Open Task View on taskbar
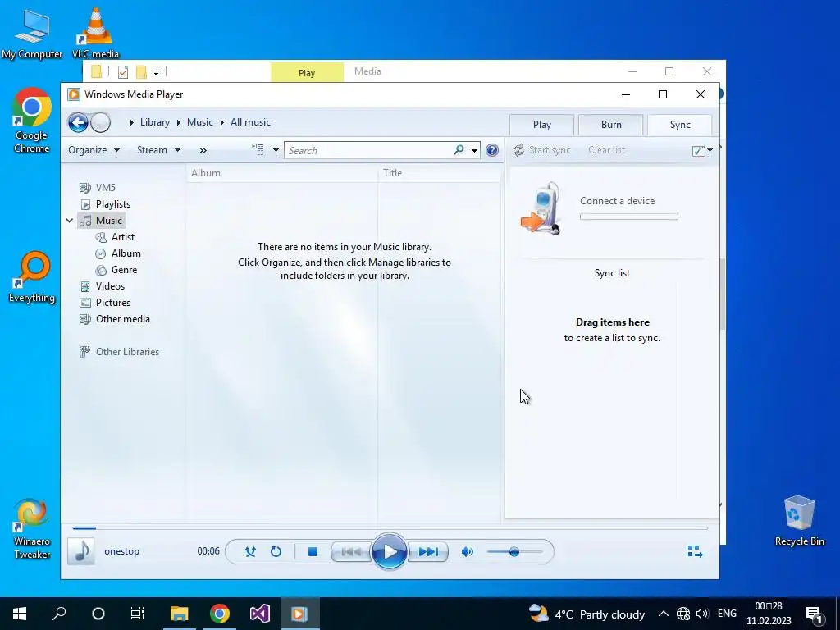This screenshot has width=840, height=630. click(138, 614)
